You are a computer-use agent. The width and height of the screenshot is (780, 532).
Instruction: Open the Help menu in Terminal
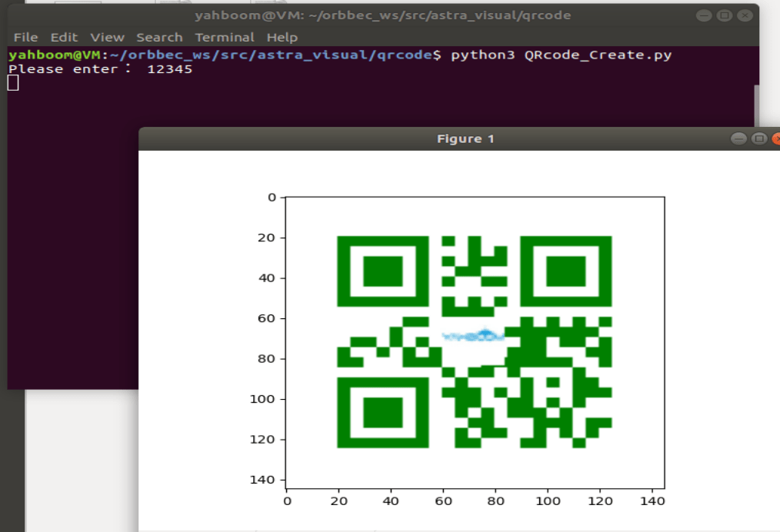(282, 38)
